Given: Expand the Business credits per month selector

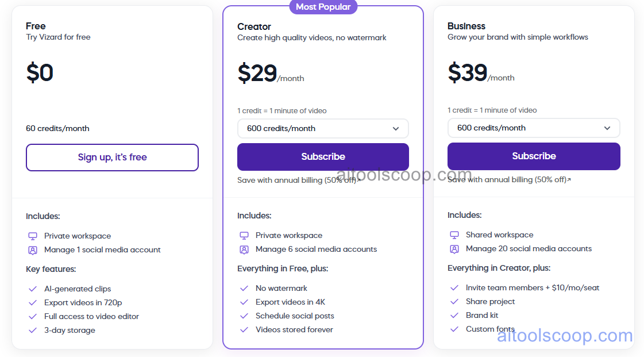Looking at the screenshot, I should pyautogui.click(x=534, y=128).
